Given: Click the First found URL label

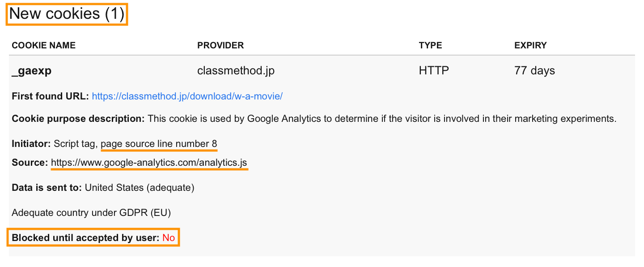Looking at the screenshot, I should pyautogui.click(x=51, y=96).
